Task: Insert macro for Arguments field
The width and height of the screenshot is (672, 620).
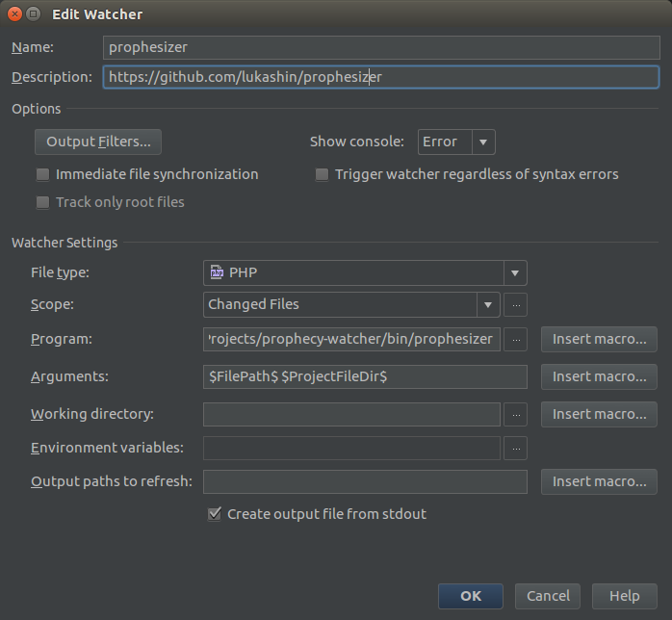Action: tap(599, 377)
